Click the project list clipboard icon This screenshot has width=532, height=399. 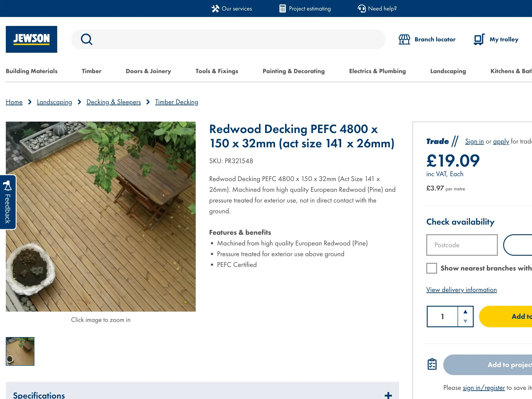tap(432, 364)
